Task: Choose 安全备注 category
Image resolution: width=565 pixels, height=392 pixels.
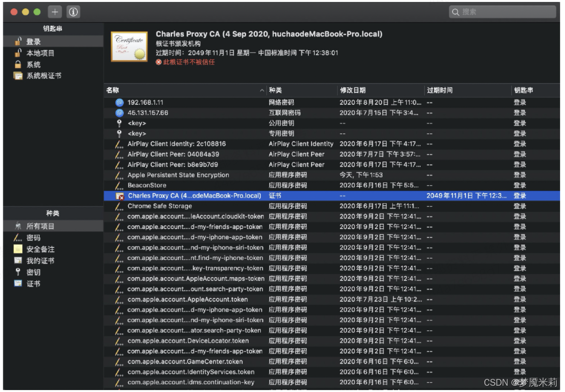Action: (x=53, y=249)
